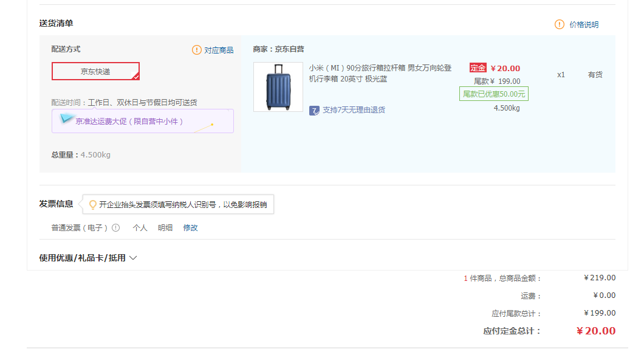Click the 开企业抬头发票 tip box

pos(178,204)
